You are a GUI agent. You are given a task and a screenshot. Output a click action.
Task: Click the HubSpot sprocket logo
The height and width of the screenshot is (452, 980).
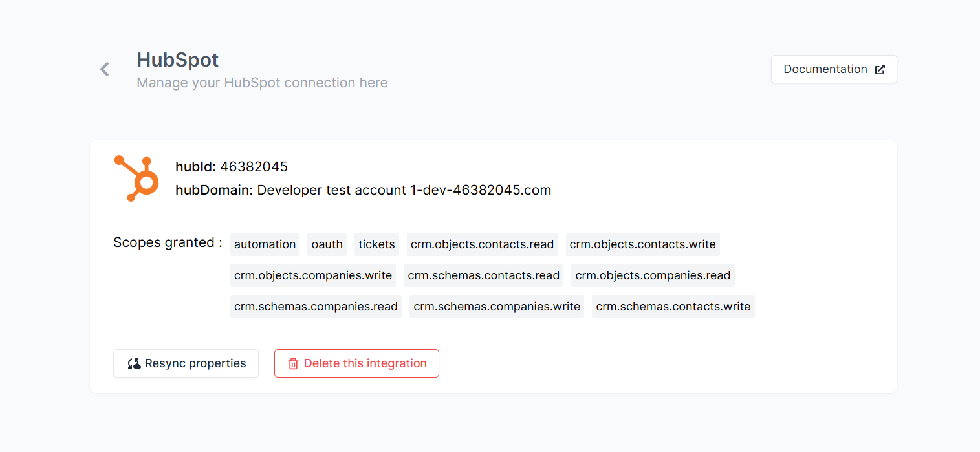pos(136,178)
